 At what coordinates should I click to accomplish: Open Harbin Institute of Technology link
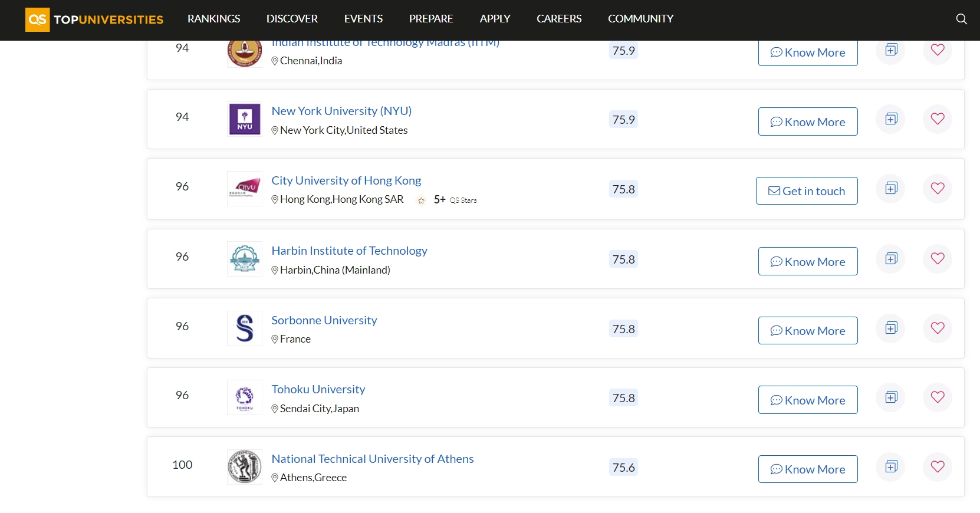349,251
